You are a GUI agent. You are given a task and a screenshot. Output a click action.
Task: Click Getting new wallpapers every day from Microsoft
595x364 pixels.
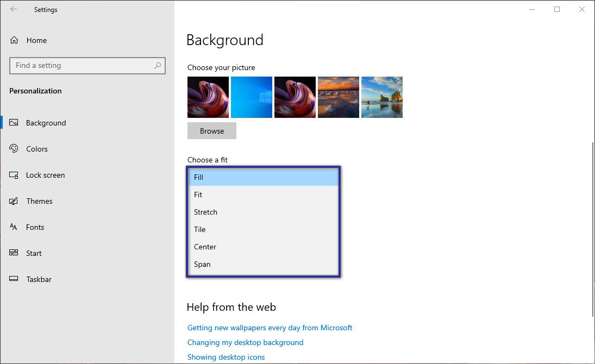point(270,328)
